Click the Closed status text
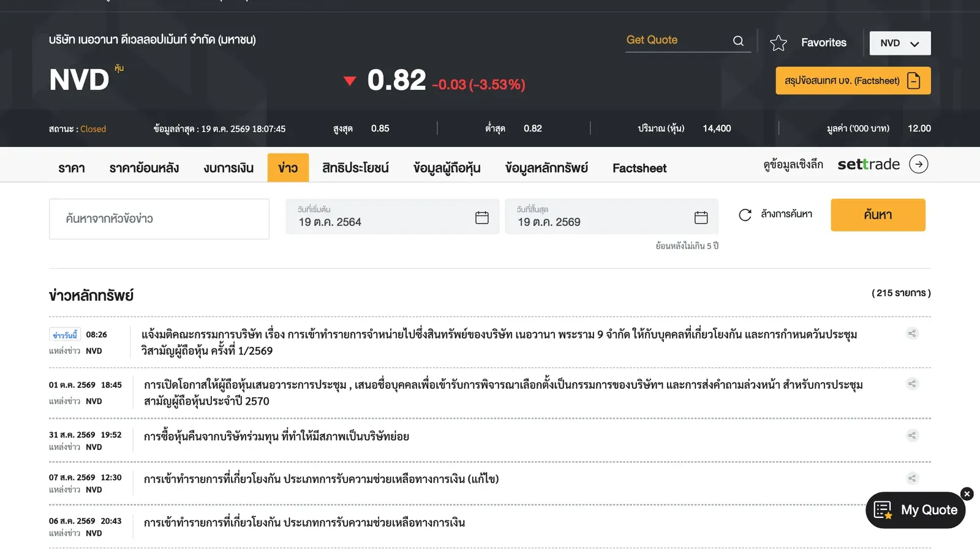The height and width of the screenshot is (551, 980). (x=93, y=129)
